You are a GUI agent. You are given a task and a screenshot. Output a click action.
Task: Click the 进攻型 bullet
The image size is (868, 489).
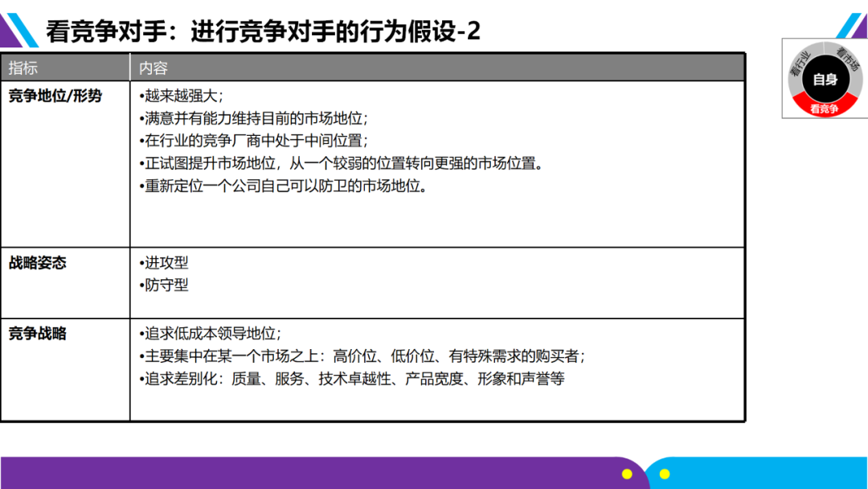164,262
